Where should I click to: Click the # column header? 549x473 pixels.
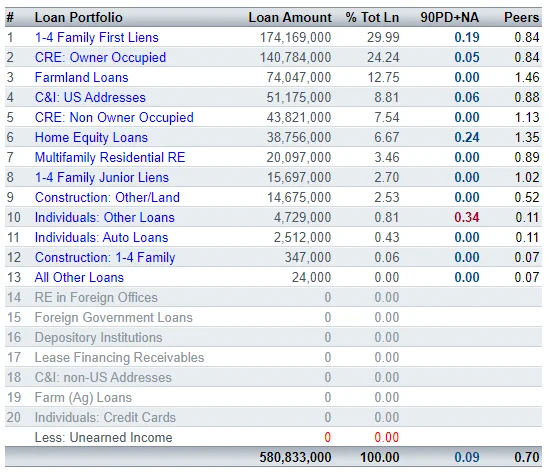pos(10,17)
